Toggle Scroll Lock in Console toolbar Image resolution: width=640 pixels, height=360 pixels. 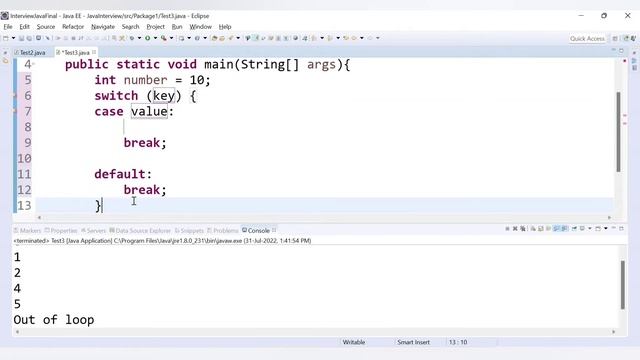tap(540, 229)
